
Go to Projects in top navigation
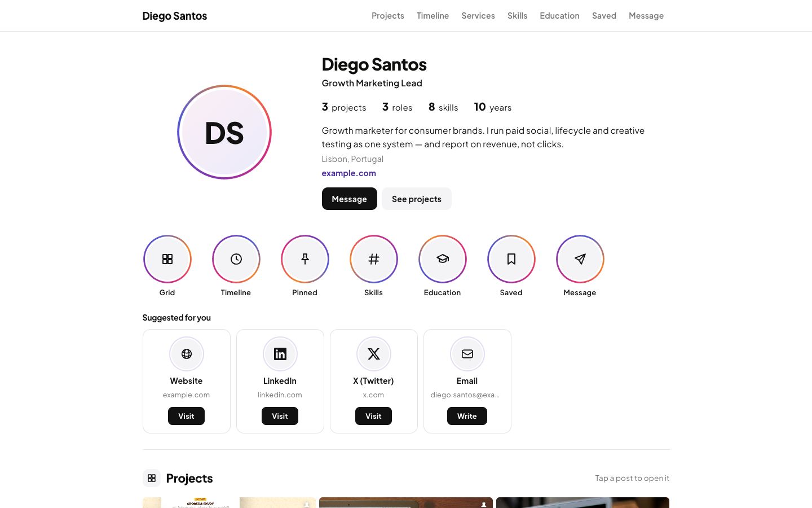388,16
